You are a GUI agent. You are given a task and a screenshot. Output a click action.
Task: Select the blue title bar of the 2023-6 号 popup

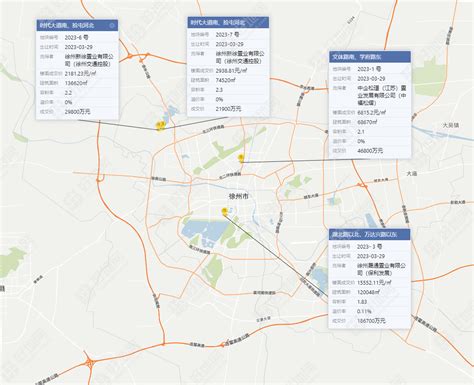[77, 25]
